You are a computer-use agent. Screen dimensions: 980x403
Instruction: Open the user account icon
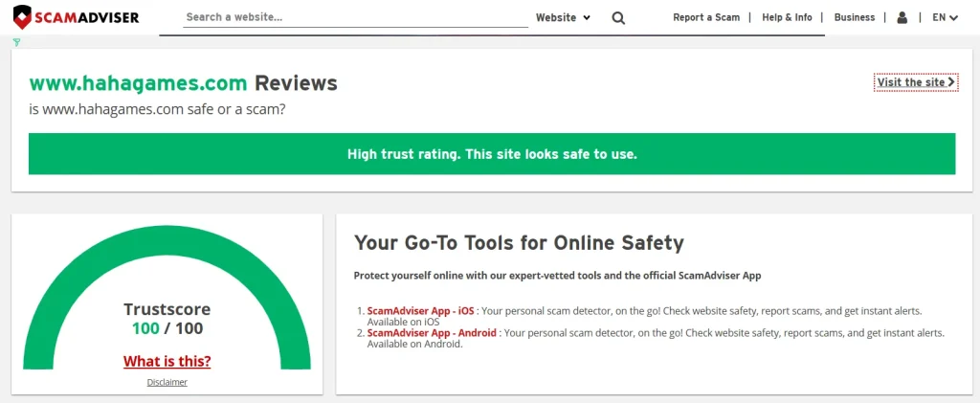coord(902,17)
